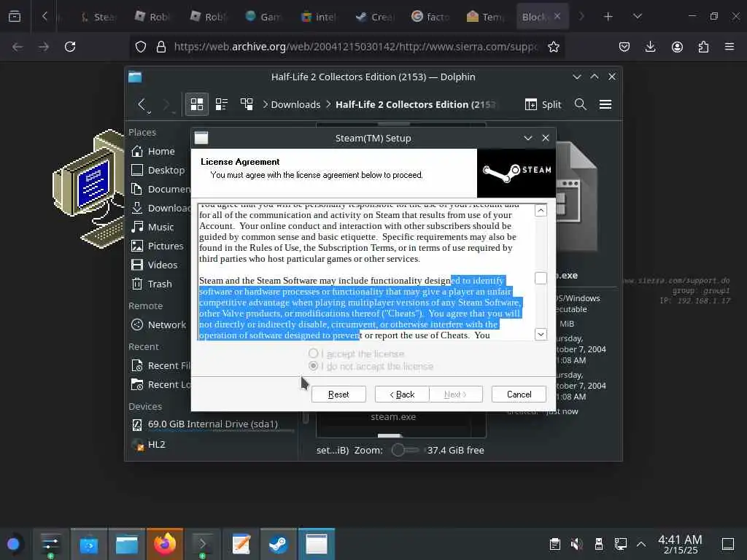
Task: Click the Half-Life 2 Collectors Edition breadcrumb
Action: [415, 104]
